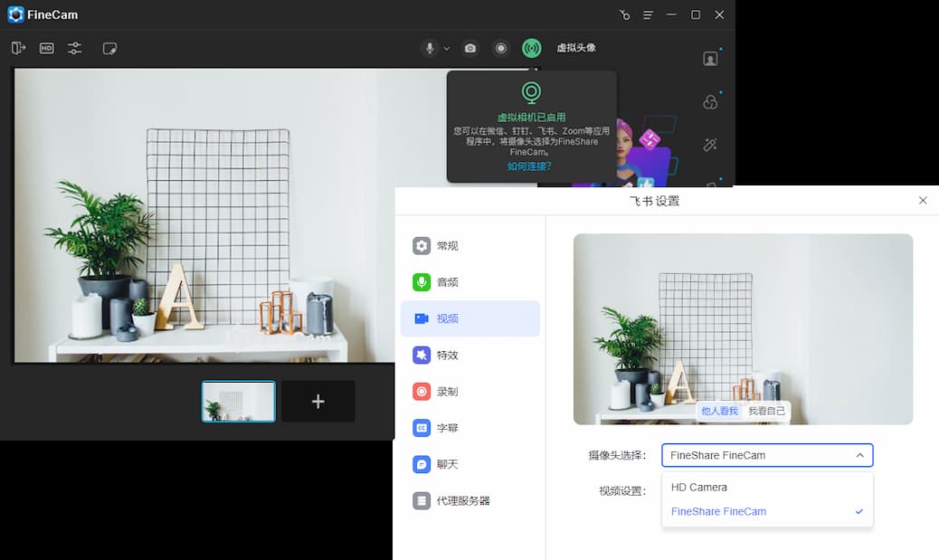
Task: Choose HD Camera from the camera list
Action: (x=699, y=487)
